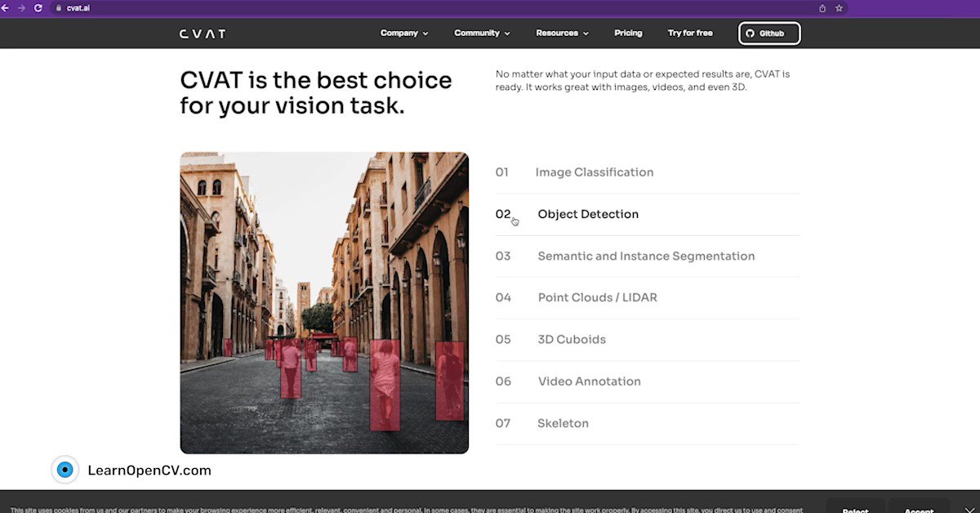Go to the Pricing page
The width and height of the screenshot is (980, 513).
pyautogui.click(x=628, y=33)
